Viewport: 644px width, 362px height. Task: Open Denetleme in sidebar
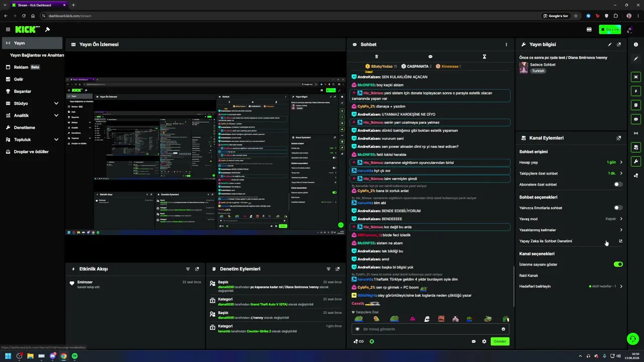point(32,128)
